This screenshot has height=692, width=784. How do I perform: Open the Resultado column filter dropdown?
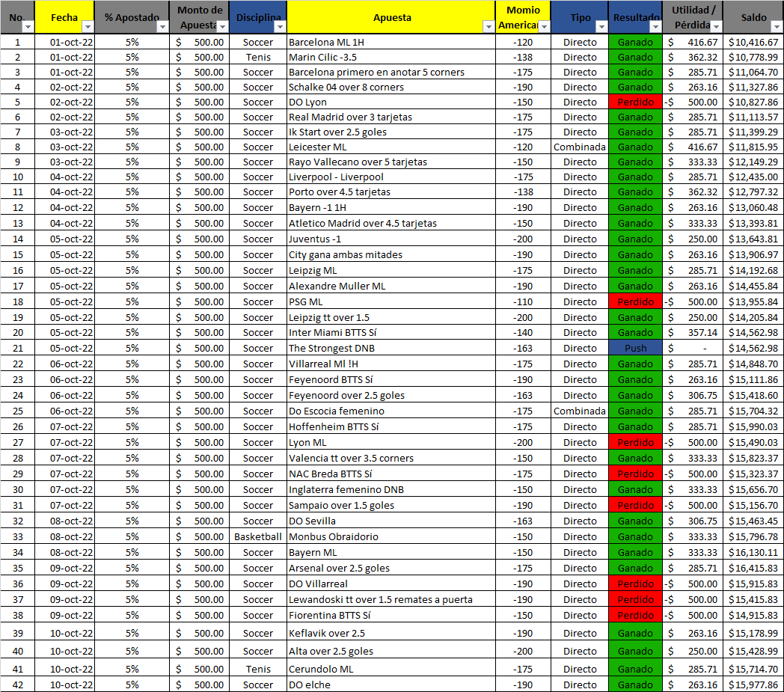[655, 26]
